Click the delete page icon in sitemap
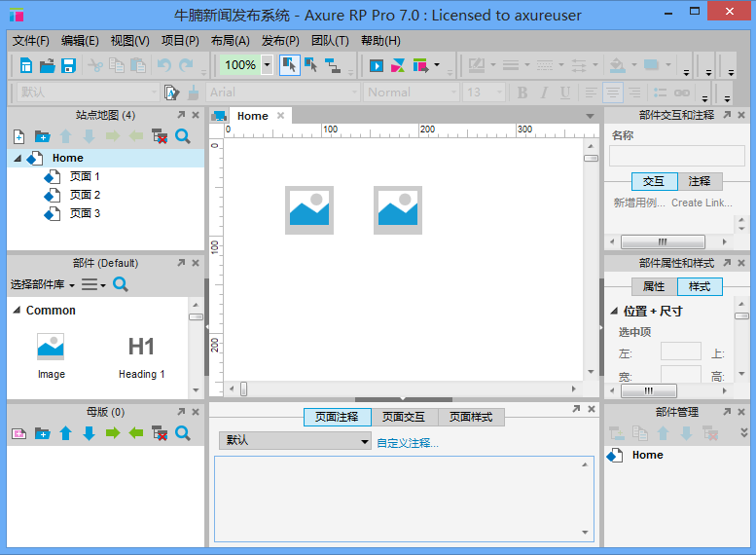The height and width of the screenshot is (555, 756). tap(160, 136)
